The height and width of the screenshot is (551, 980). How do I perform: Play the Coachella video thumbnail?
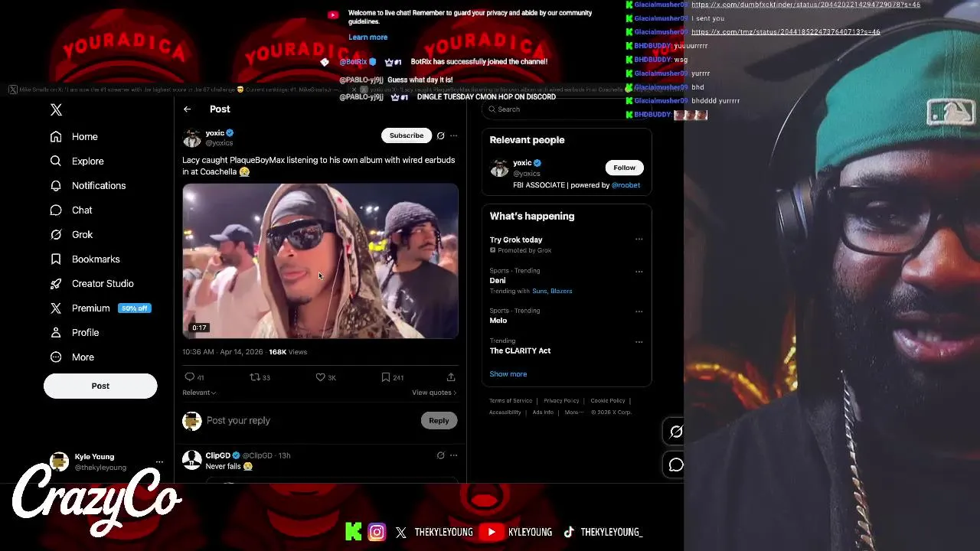click(x=320, y=260)
